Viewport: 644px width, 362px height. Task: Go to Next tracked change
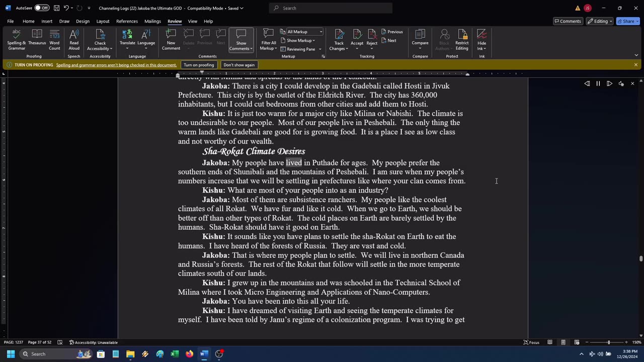click(389, 40)
